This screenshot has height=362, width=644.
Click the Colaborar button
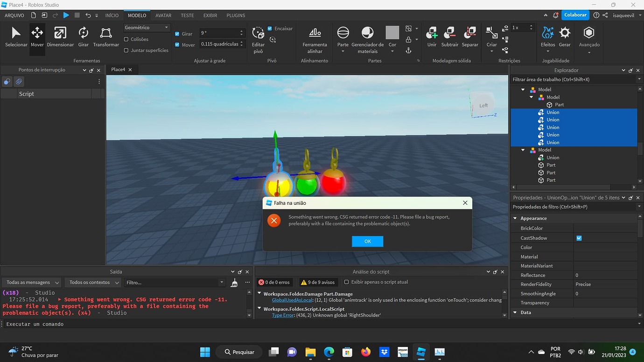click(575, 15)
